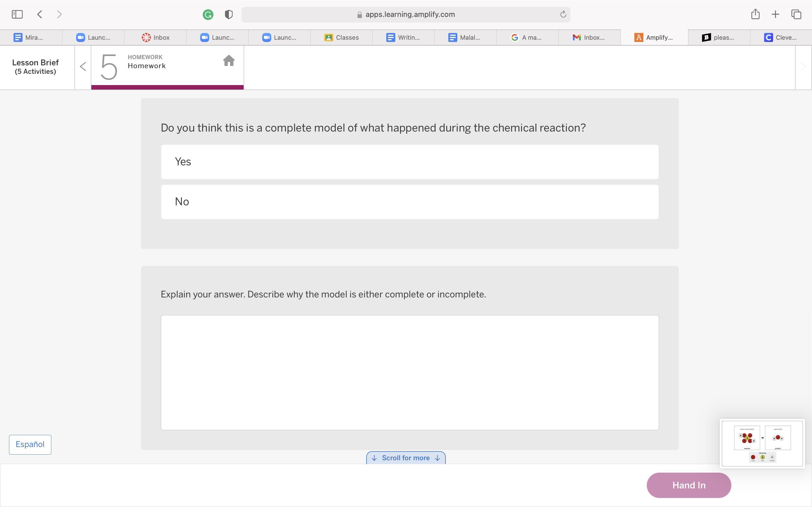Screen dimensions: 812x507
Task: Go to previous activity arrow
Action: (x=83, y=67)
